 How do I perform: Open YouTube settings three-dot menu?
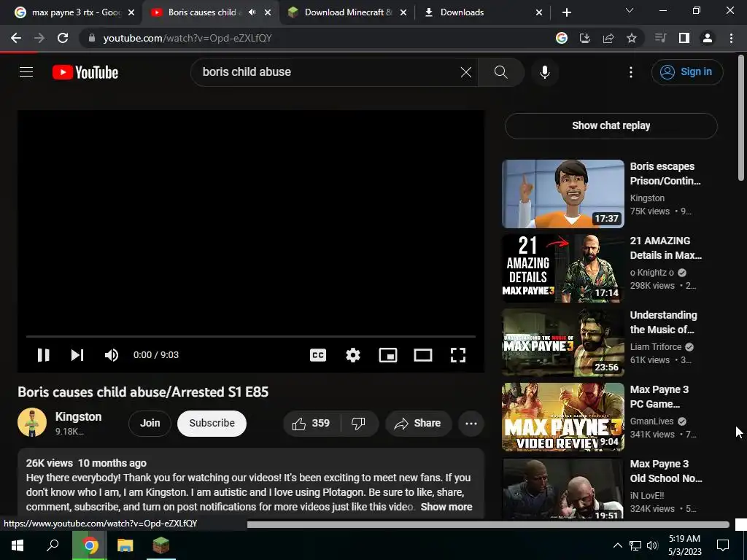point(631,72)
